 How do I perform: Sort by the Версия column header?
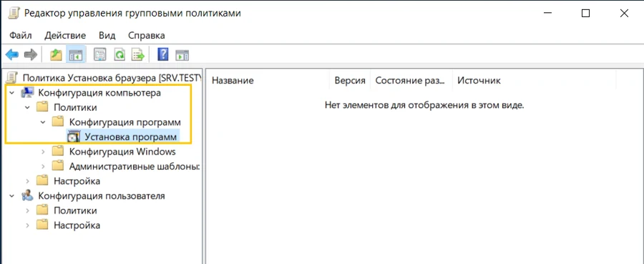pos(350,80)
